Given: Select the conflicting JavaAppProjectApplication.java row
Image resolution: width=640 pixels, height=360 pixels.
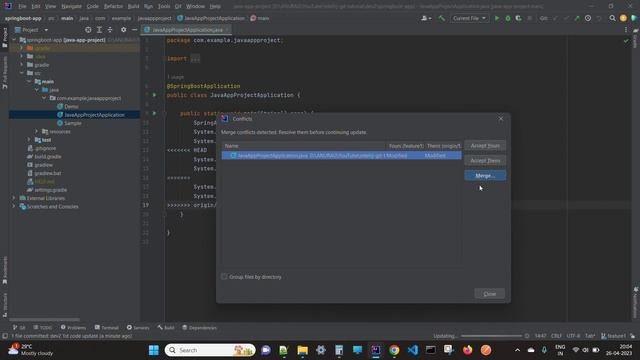Looking at the screenshot, I should click(x=342, y=156).
